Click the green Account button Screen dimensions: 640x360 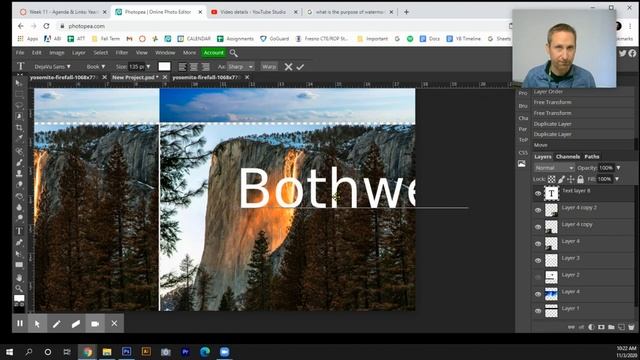click(x=213, y=53)
